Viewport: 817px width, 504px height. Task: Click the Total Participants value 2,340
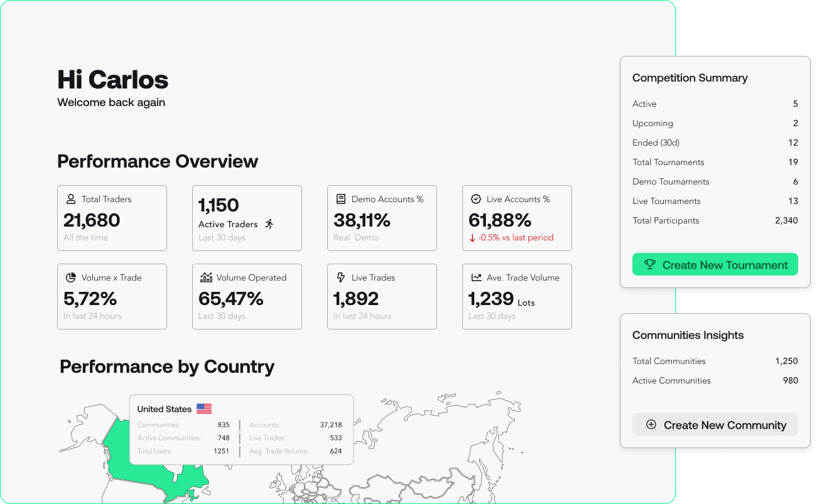786,221
